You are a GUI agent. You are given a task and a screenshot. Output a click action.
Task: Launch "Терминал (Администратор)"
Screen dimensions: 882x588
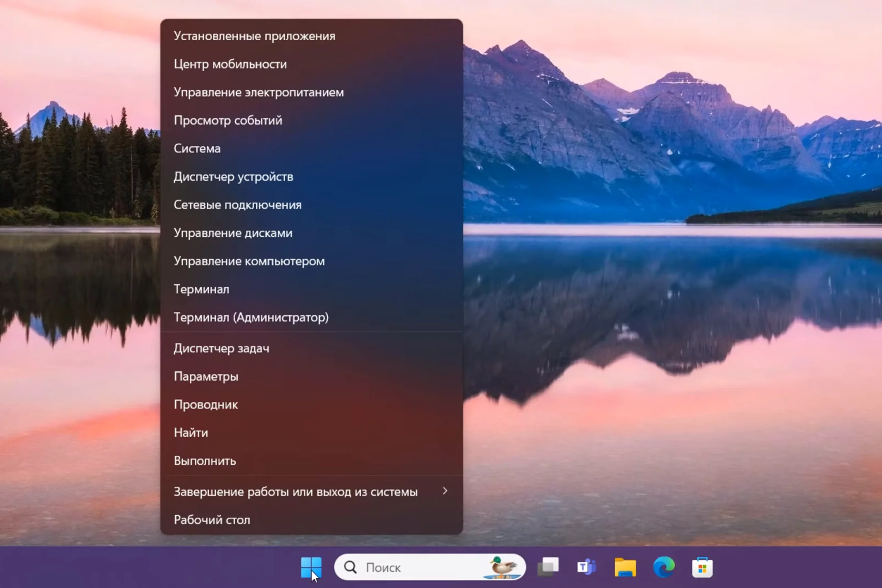[251, 317]
